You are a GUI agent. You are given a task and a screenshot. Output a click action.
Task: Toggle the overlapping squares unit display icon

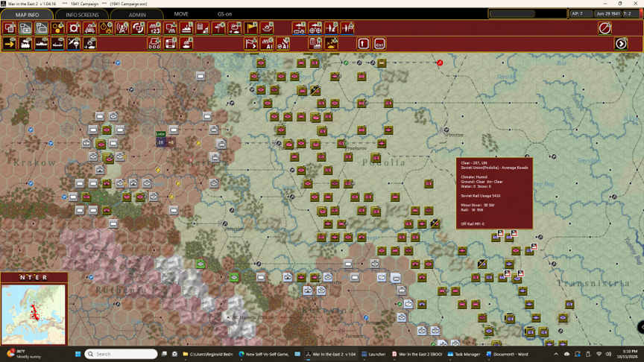click(10, 28)
